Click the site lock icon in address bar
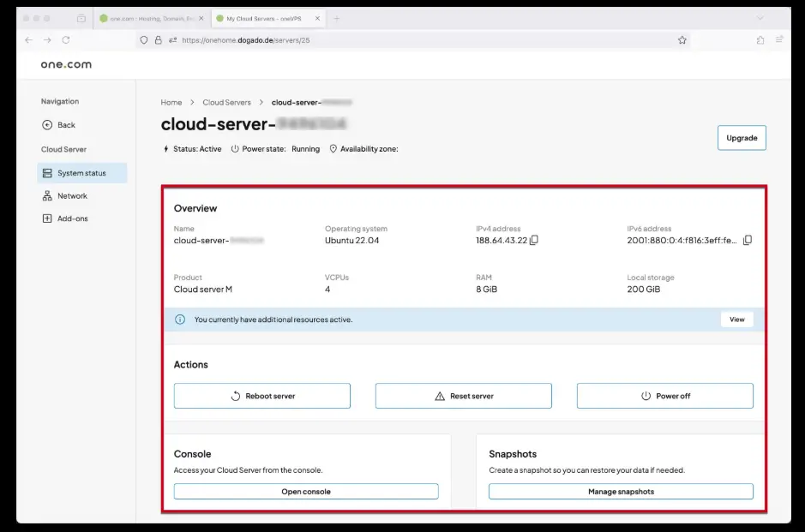Image resolution: width=805 pixels, height=532 pixels. click(158, 40)
